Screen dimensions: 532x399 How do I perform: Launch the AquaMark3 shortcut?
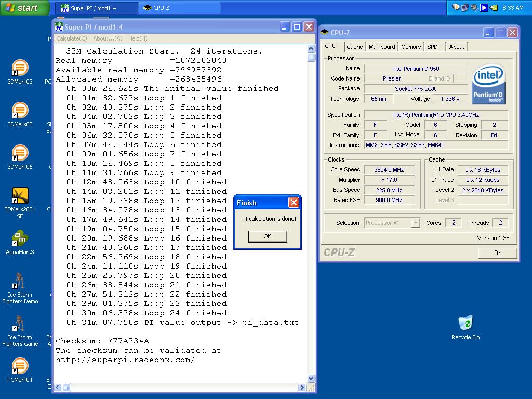coord(20,243)
